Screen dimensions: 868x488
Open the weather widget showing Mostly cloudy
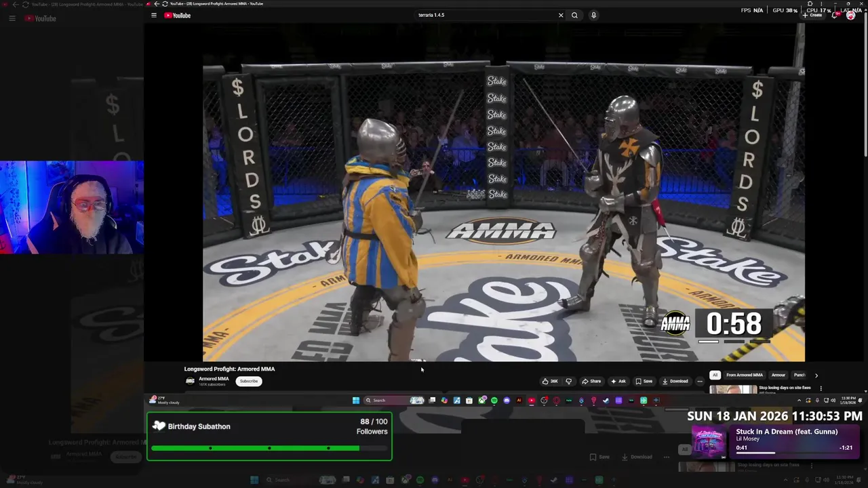tap(164, 400)
